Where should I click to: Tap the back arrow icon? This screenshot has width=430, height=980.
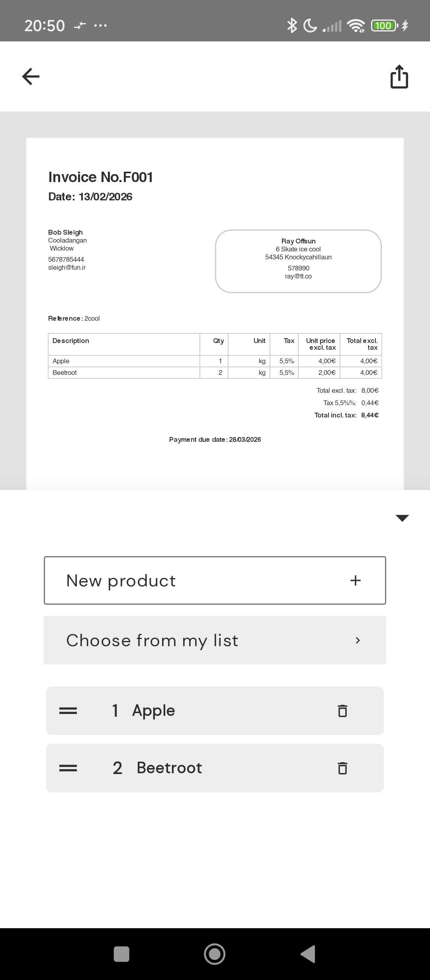(31, 76)
